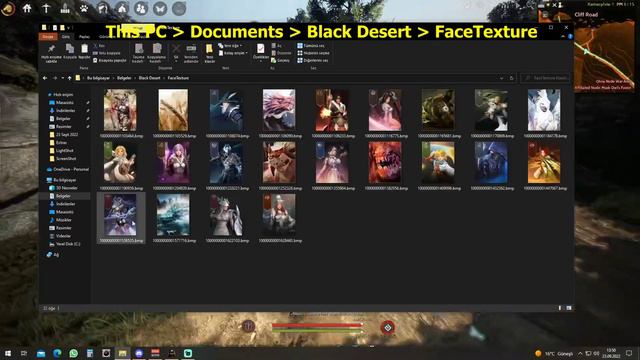Select Yerel Disk (C:) in sidebar
The image size is (640, 360).
click(x=64, y=244)
